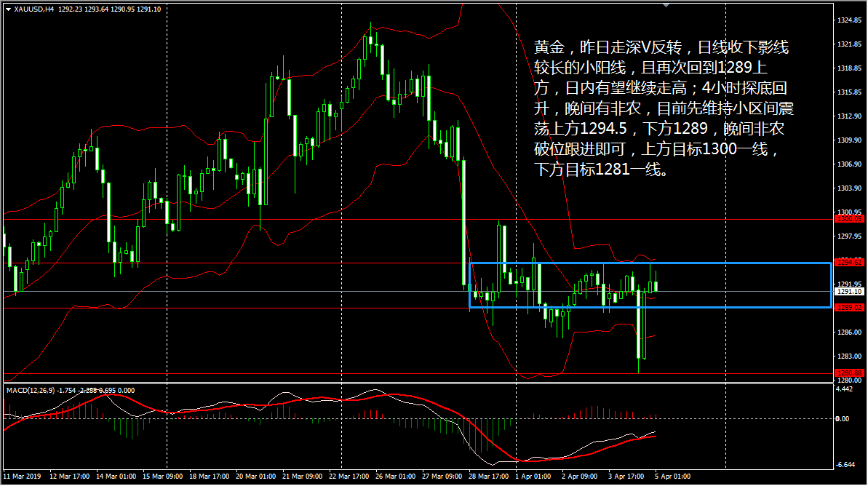This screenshot has height=486, width=868.
Task: Click the 1303.90 price scale value
Action: pyautogui.click(x=850, y=188)
